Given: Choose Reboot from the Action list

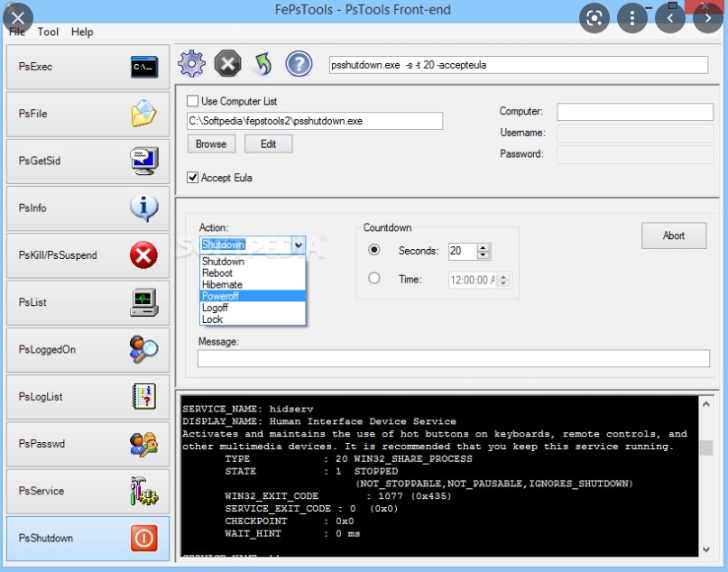Looking at the screenshot, I should click(x=253, y=273).
